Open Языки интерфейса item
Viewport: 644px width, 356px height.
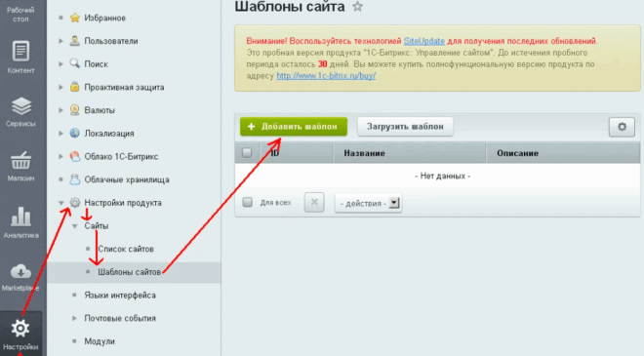(x=120, y=296)
